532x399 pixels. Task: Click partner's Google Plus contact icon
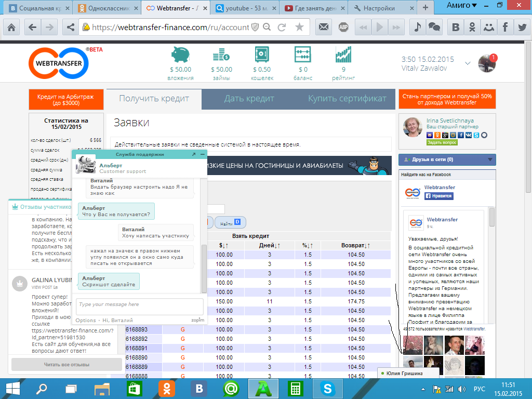coord(445,135)
